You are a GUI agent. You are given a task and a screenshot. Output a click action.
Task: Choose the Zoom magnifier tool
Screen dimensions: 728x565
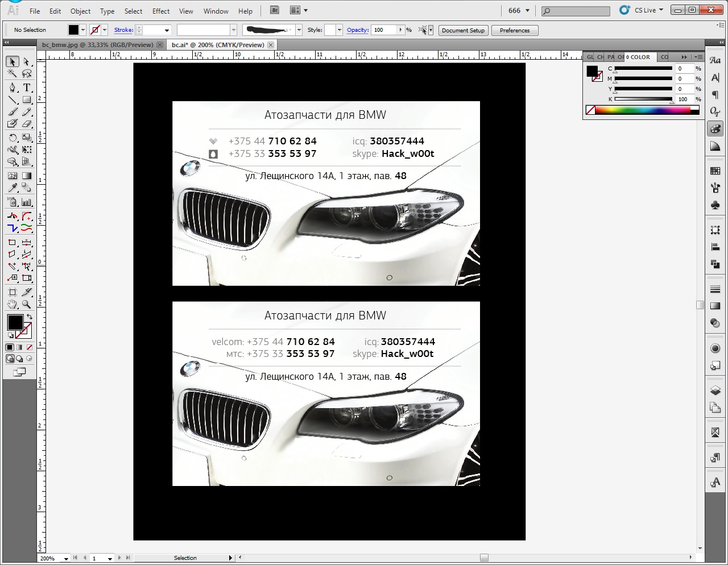(x=27, y=305)
